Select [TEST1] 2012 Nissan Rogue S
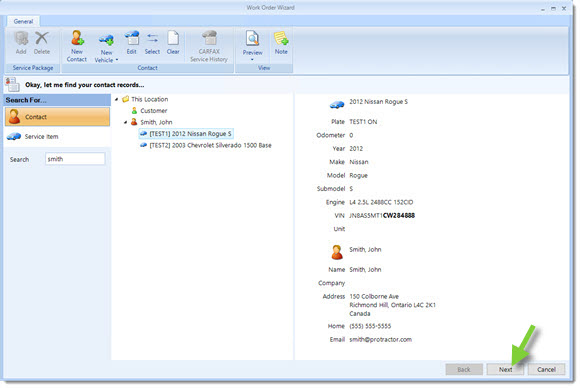580x388 pixels. pyautogui.click(x=186, y=134)
